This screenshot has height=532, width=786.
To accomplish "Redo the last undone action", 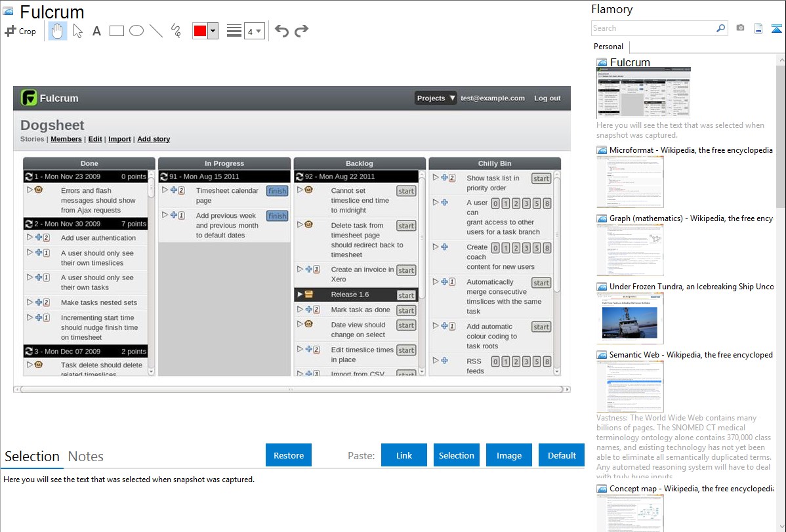I will (x=301, y=31).
